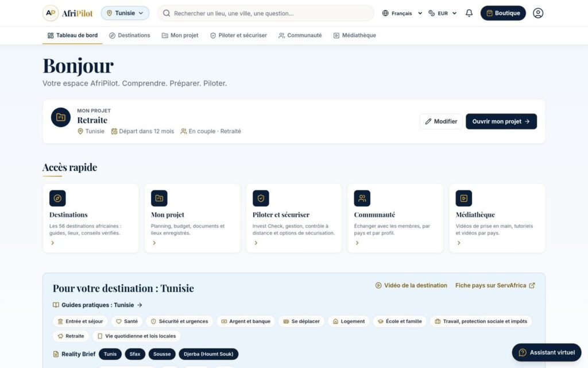Select the École et famille chip
588x368 pixels.
(x=400, y=321)
